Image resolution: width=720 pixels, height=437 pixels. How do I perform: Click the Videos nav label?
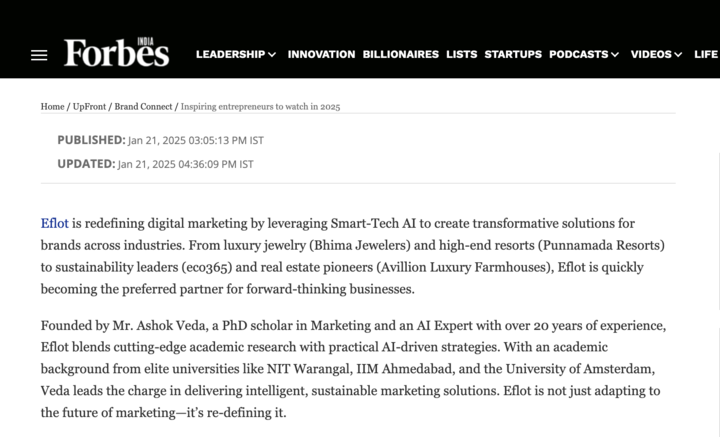pos(651,55)
